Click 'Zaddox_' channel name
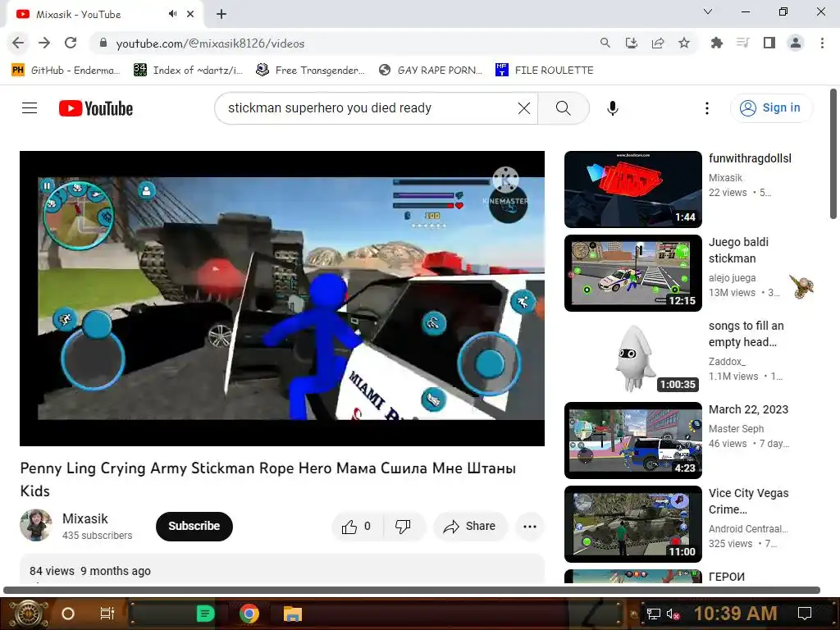 (727, 362)
